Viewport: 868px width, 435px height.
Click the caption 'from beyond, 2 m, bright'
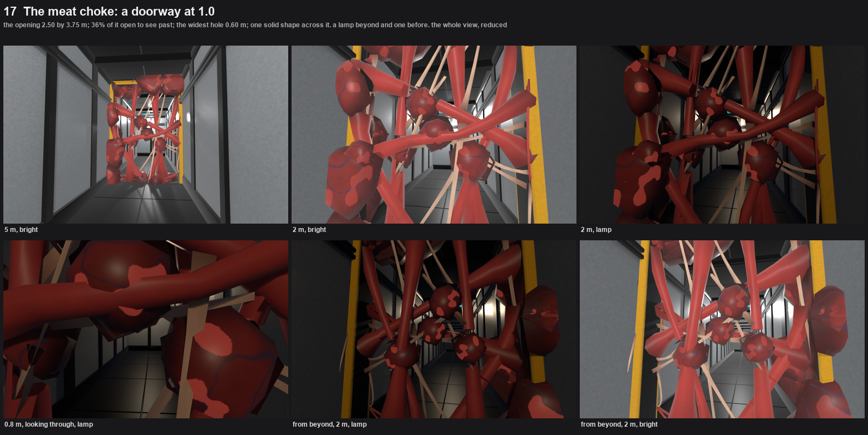[x=619, y=424]
